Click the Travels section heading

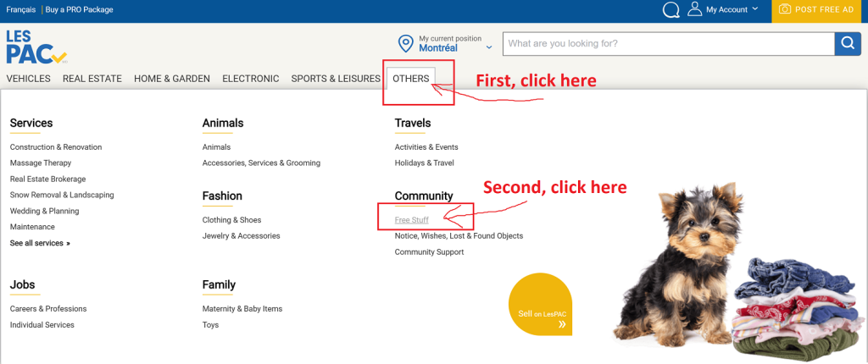(413, 123)
